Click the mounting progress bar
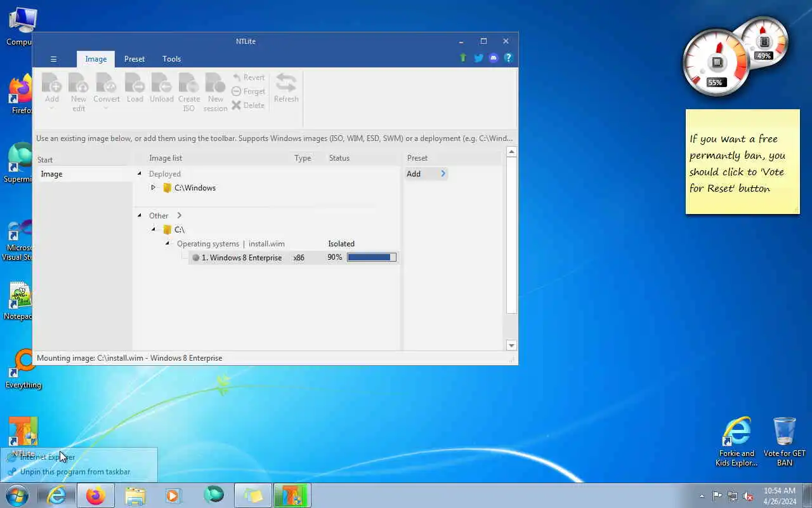The image size is (812, 508). [372, 257]
